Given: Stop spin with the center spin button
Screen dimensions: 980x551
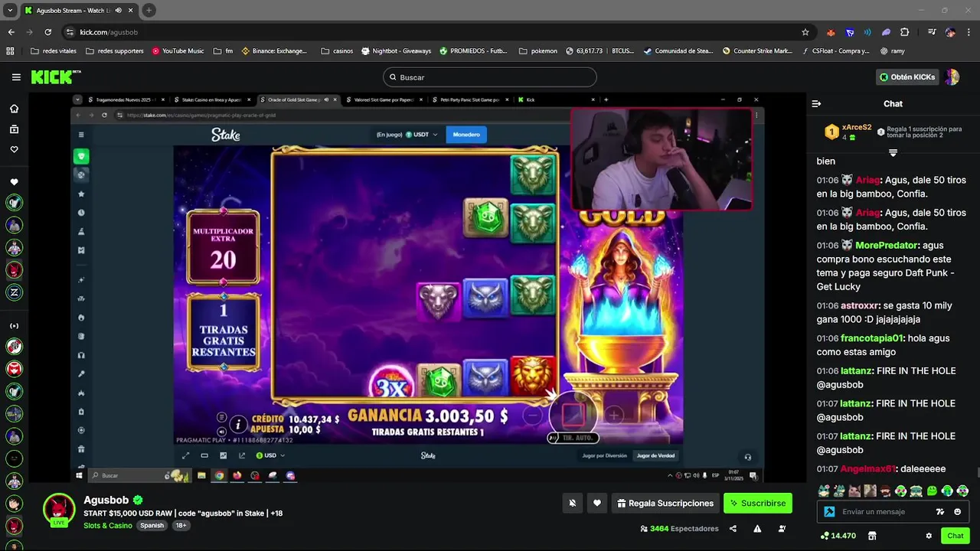Looking at the screenshot, I should pyautogui.click(x=573, y=415).
